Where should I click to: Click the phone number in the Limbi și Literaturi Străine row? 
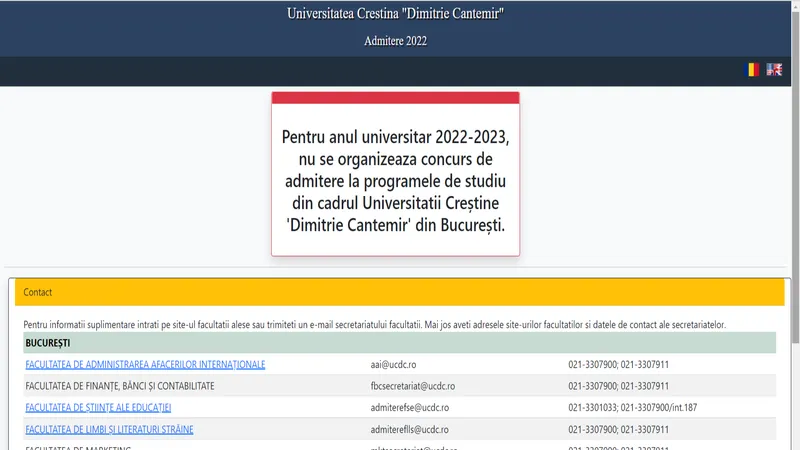tap(618, 429)
